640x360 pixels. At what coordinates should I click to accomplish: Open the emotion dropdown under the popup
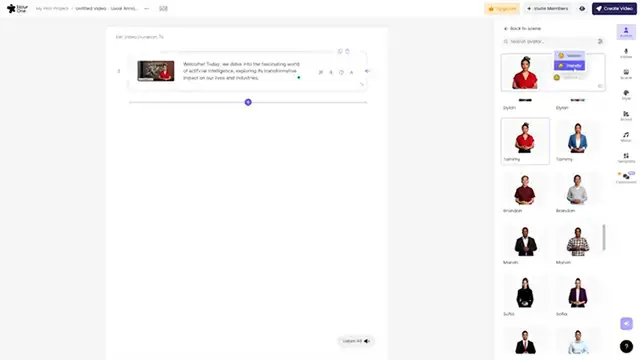568,78
